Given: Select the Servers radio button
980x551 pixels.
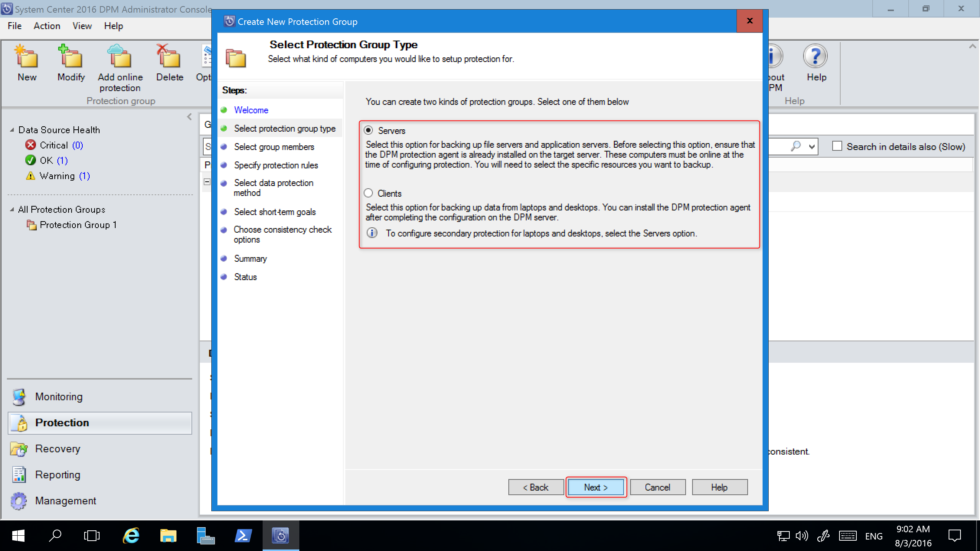Looking at the screenshot, I should coord(368,130).
